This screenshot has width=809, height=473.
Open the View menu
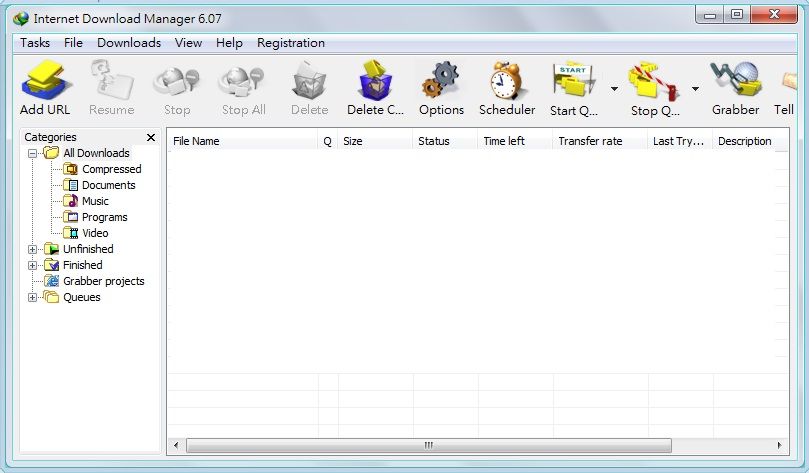point(188,43)
